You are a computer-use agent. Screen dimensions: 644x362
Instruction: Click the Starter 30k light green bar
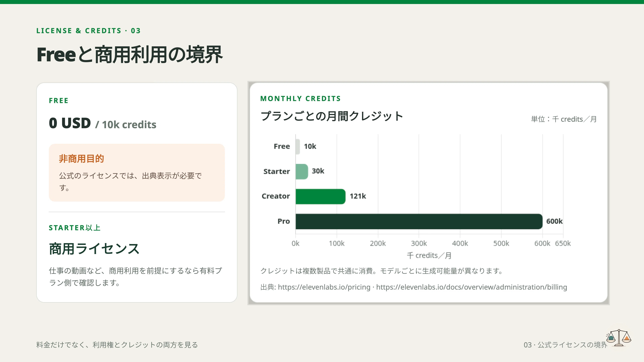tap(302, 171)
